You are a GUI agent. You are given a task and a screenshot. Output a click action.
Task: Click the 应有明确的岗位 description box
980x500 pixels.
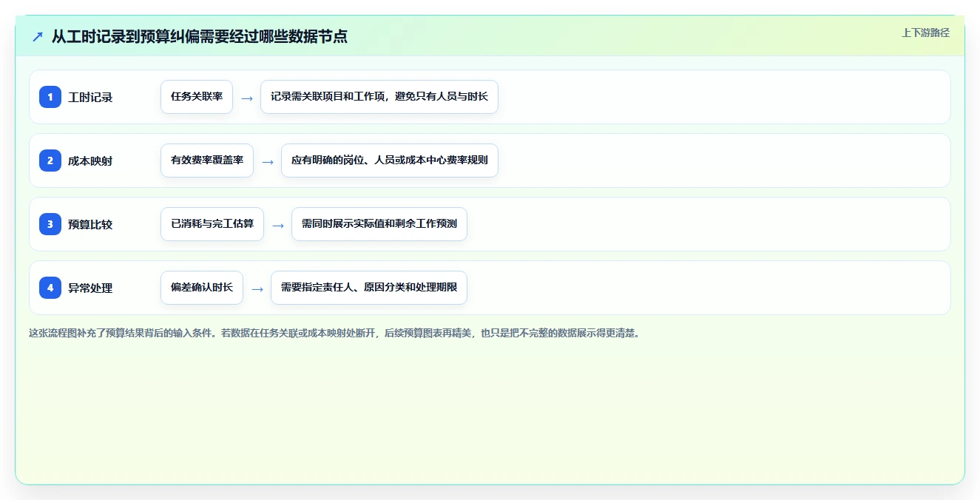[390, 161]
